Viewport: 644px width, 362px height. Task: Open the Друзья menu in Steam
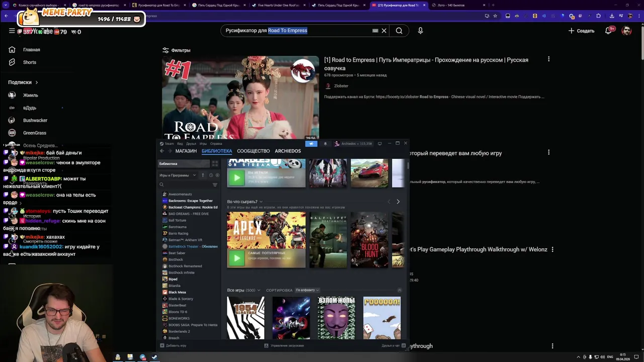pyautogui.click(x=191, y=144)
